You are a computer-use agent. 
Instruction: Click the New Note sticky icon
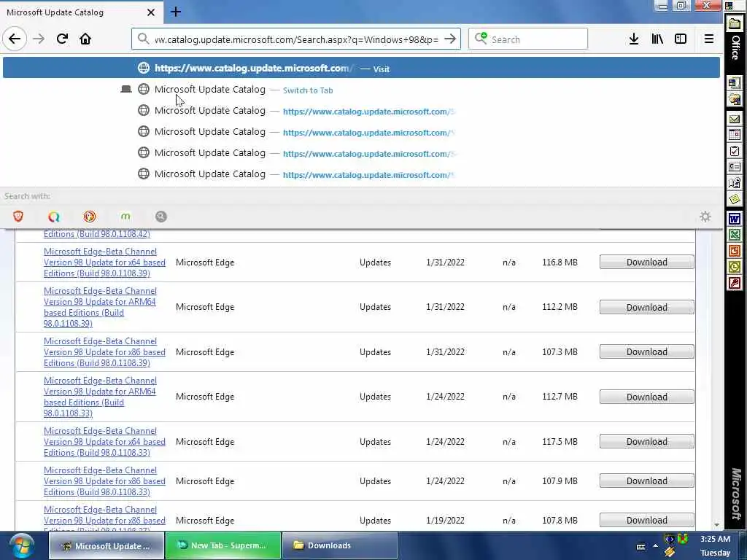click(734, 199)
